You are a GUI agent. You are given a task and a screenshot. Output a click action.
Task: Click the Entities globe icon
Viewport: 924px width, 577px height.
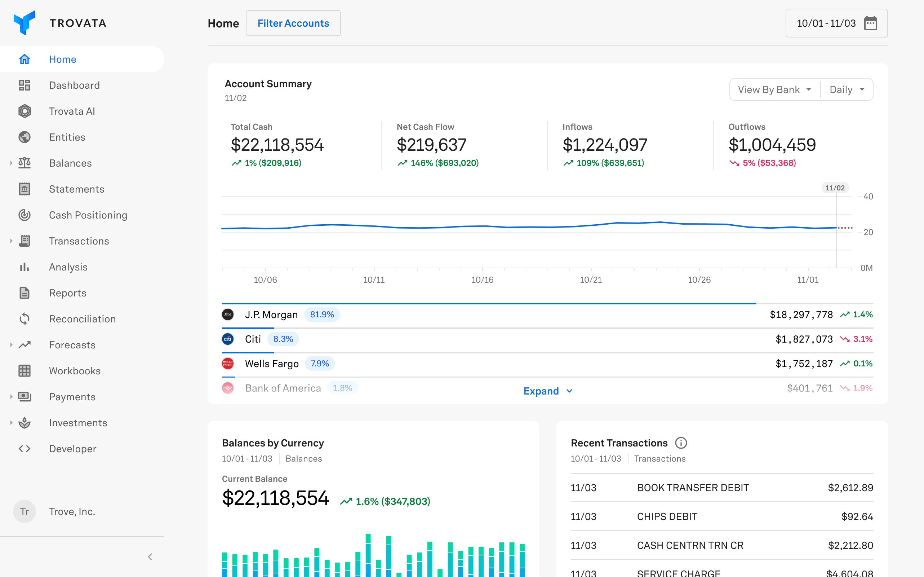click(x=25, y=137)
